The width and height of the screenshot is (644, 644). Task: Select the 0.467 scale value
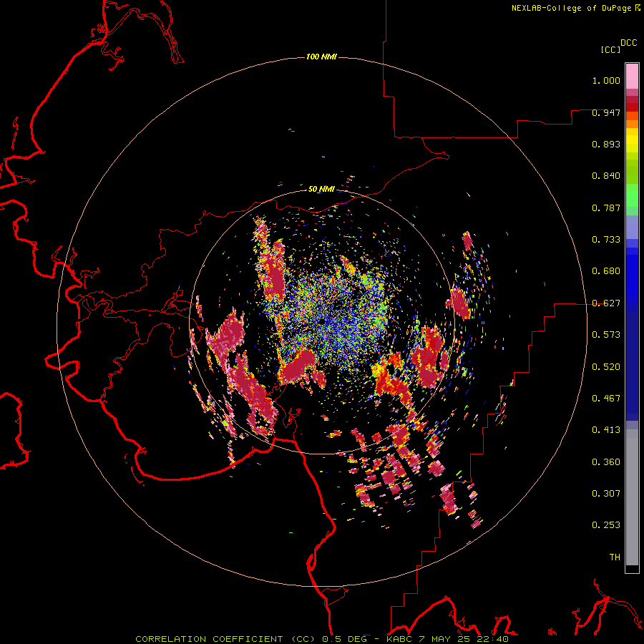click(x=606, y=399)
